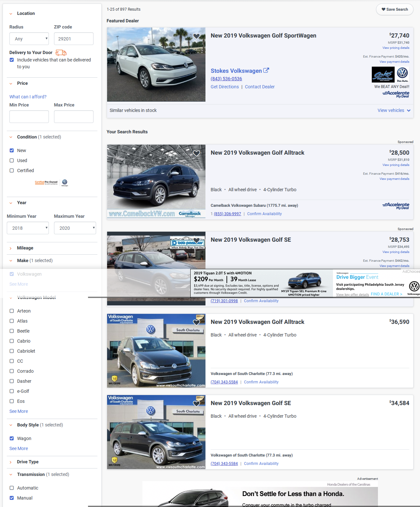The height and width of the screenshot is (507, 420).
Task: Expand the Drive Type filter section
Action: click(28, 462)
